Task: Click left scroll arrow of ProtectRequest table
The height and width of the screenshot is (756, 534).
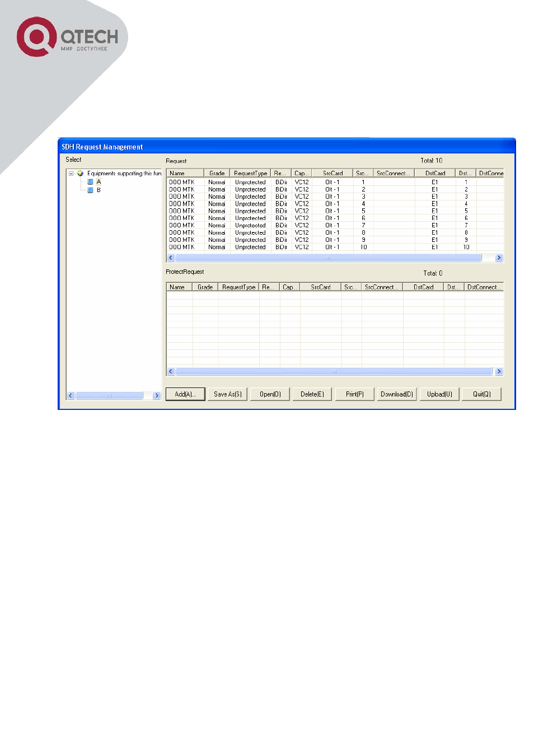Action: 171,372
